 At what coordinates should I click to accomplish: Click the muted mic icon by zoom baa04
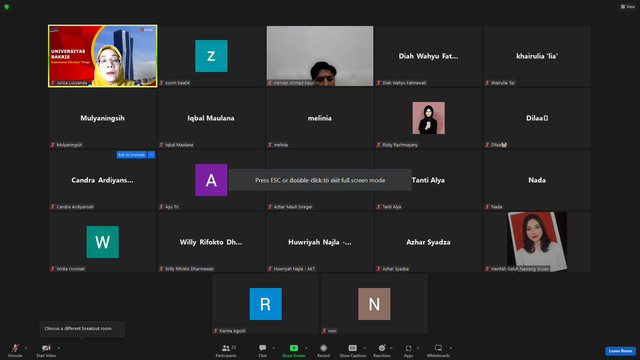click(161, 83)
